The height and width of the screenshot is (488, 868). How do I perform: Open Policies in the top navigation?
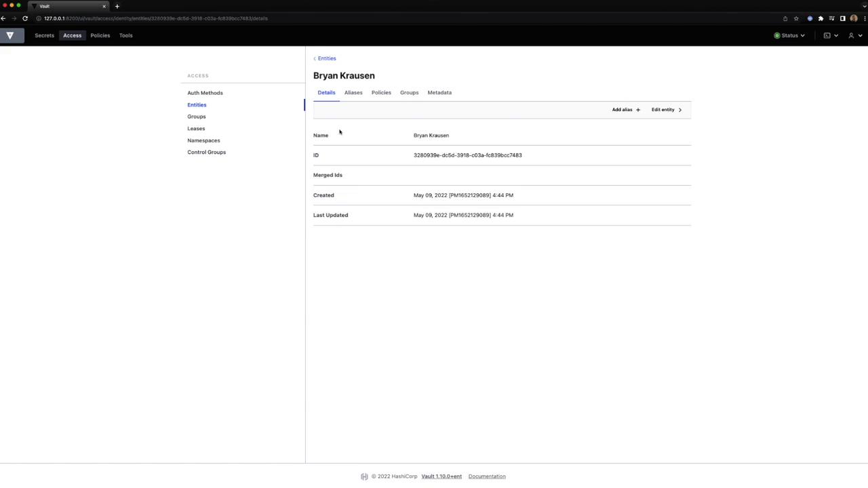click(x=100, y=35)
